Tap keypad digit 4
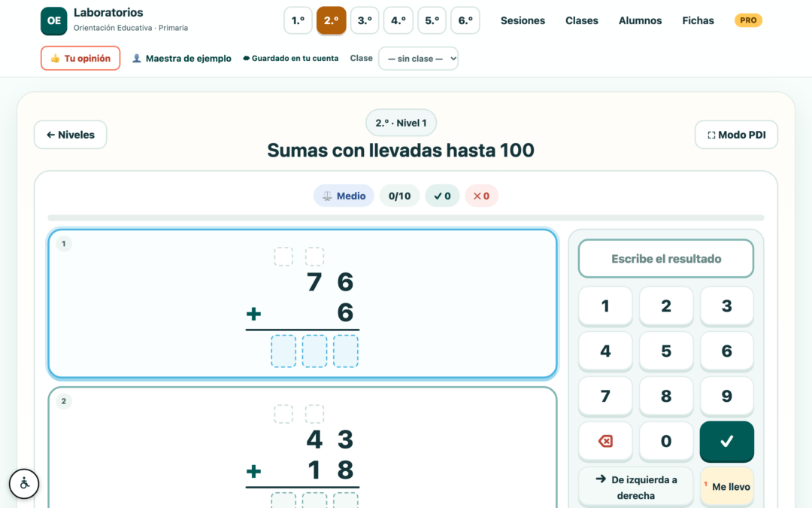Image resolution: width=812 pixels, height=508 pixels. pyautogui.click(x=604, y=351)
